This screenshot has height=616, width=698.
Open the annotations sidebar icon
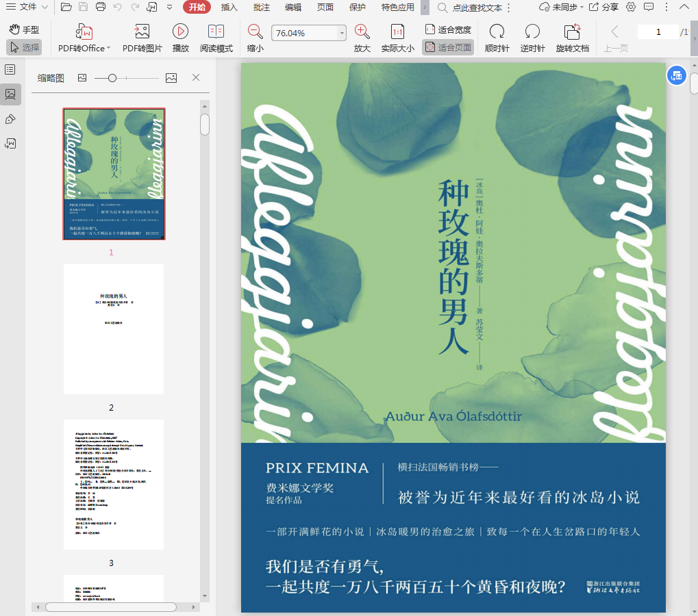coord(10,119)
